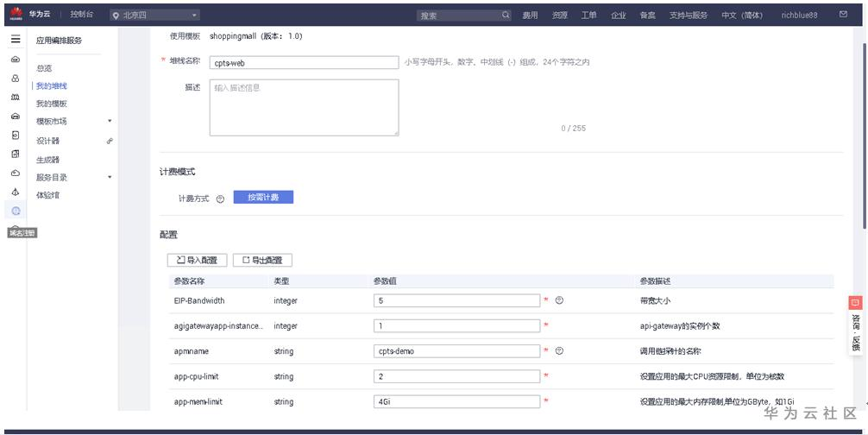Screen dimensions: 868x435
Task: Click into the 描述 description textarea
Action: pyautogui.click(x=304, y=107)
